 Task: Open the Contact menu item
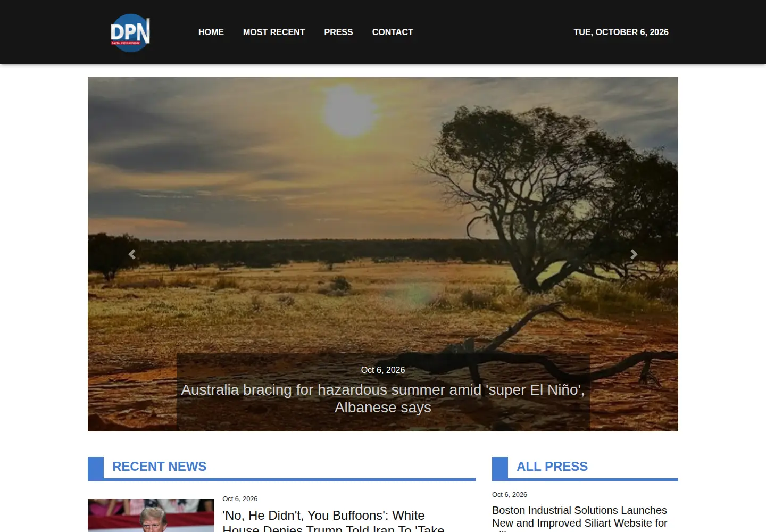[x=393, y=32]
